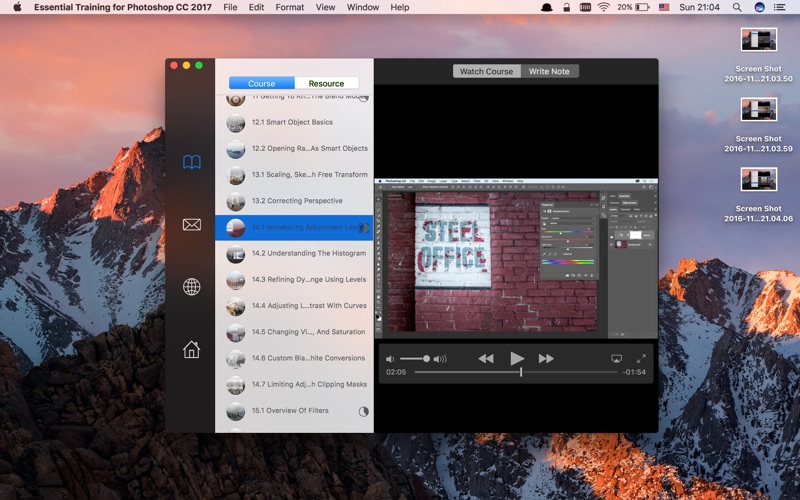The height and width of the screenshot is (500, 800).
Task: Adjust the volume slider knob
Action: [426, 359]
